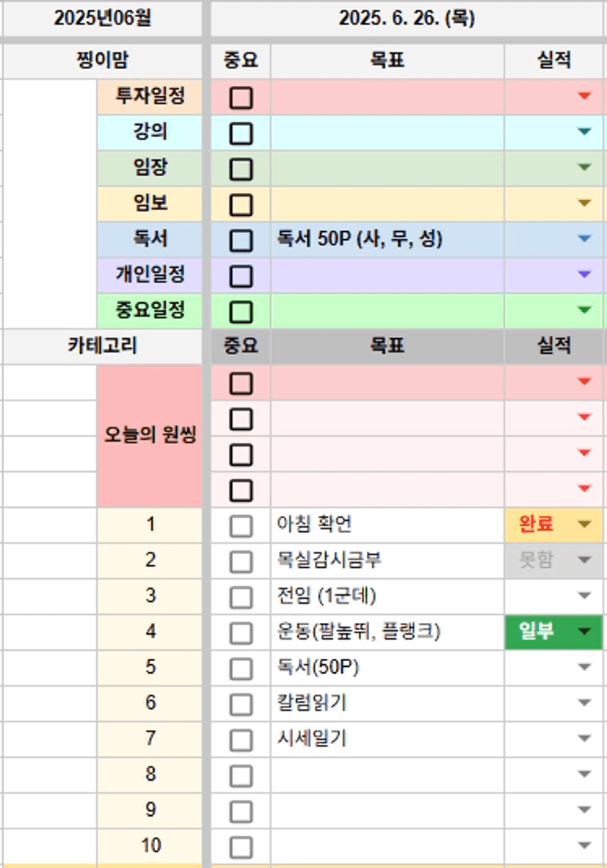Toggle the checkbox for 운동(팔높뛰, 플랭크)

(241, 633)
